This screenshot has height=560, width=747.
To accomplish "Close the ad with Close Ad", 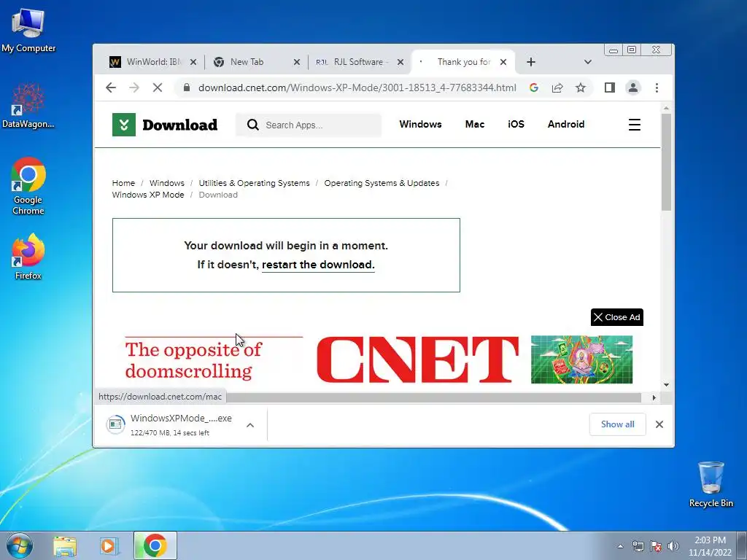I will tap(617, 317).
